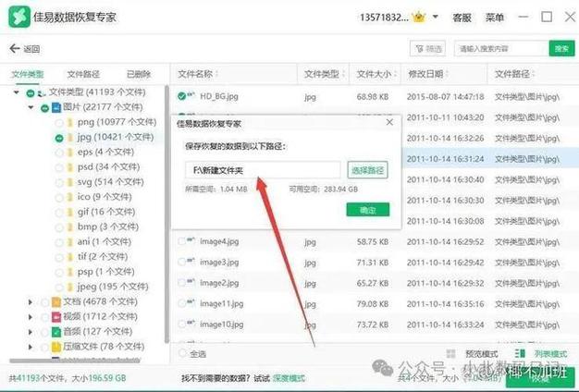
Task: Click the image2.jpg file icon
Action: tap(191, 282)
